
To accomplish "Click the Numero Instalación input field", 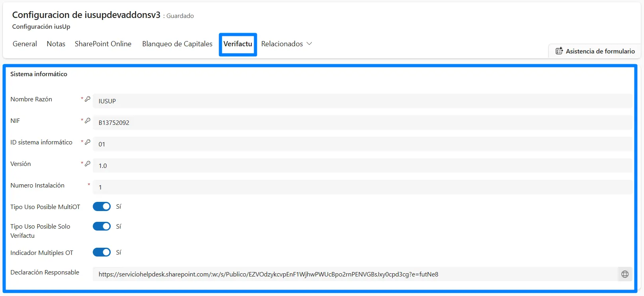I will (x=362, y=187).
